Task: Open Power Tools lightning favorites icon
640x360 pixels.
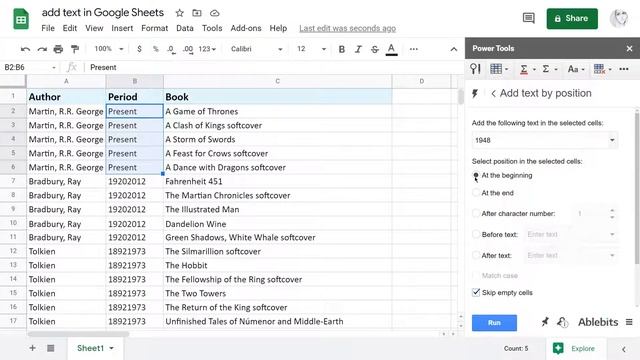Action: 475,93
